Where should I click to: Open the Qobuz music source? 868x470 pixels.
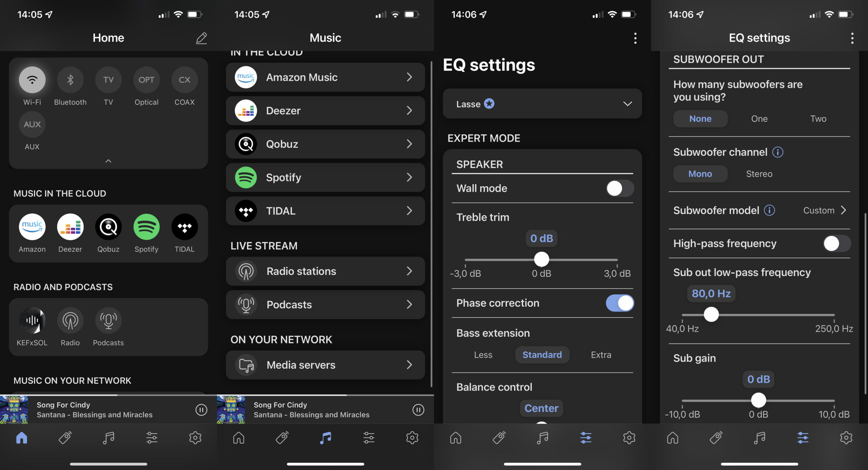coord(325,144)
